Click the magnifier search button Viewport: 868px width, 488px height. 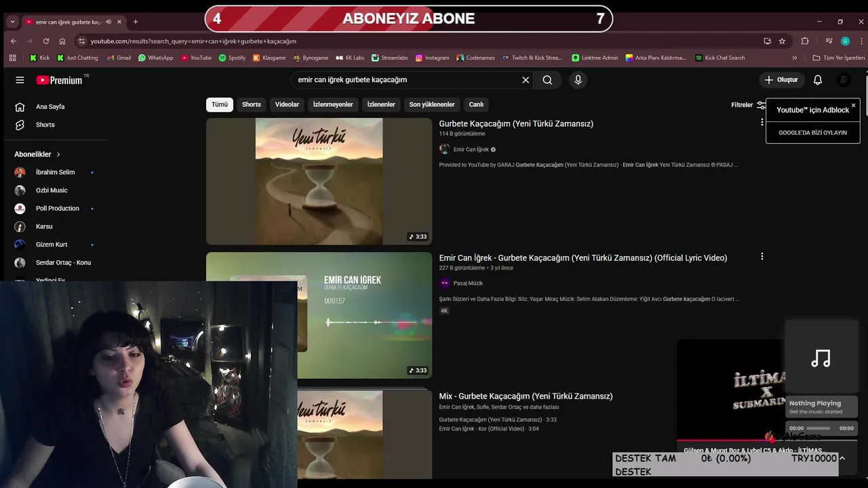[x=547, y=80]
